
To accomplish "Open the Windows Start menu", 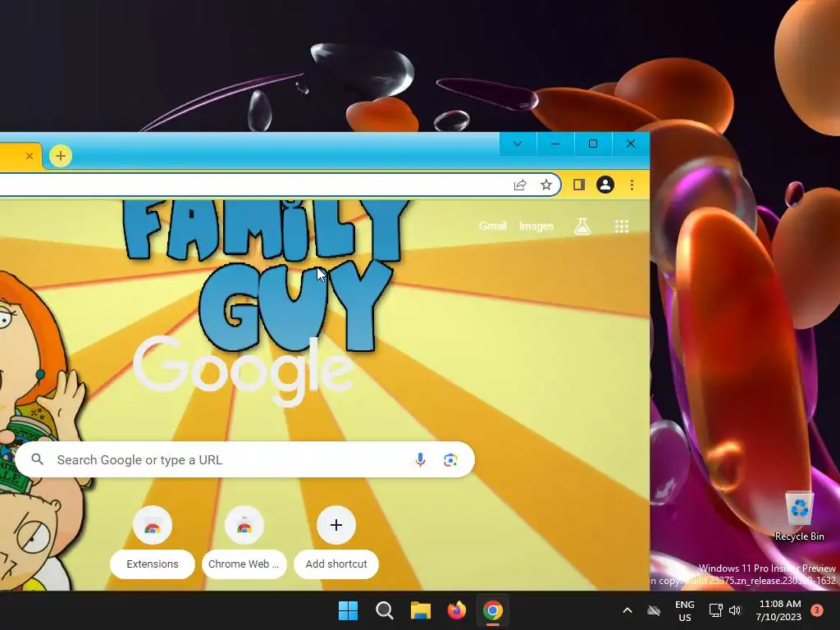I will (348, 610).
